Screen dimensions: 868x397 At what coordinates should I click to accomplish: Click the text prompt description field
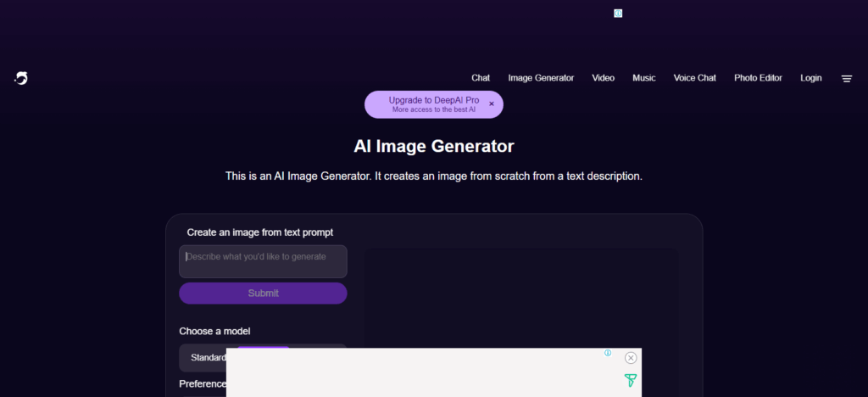click(263, 261)
